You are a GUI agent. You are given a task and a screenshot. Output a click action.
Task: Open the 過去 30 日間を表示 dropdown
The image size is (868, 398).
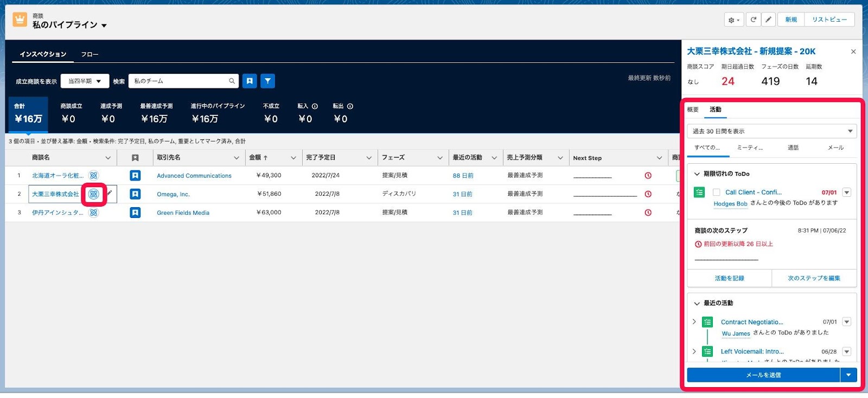(x=772, y=131)
